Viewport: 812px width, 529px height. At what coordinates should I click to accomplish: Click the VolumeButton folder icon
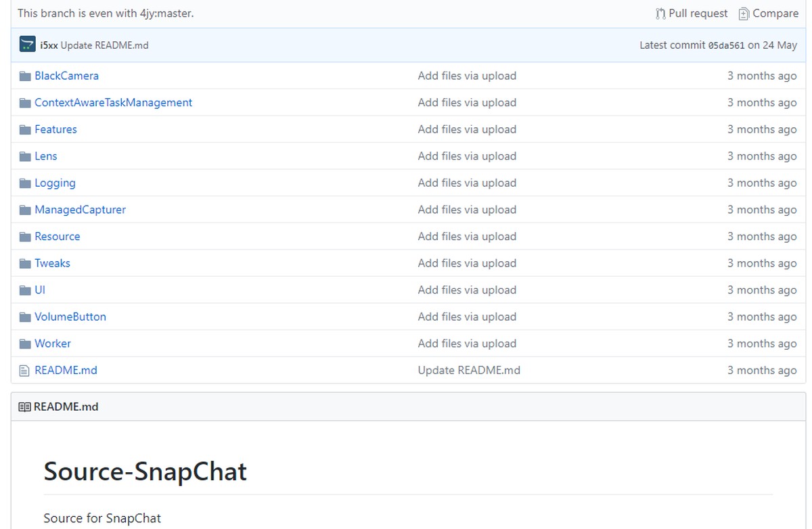(x=25, y=317)
